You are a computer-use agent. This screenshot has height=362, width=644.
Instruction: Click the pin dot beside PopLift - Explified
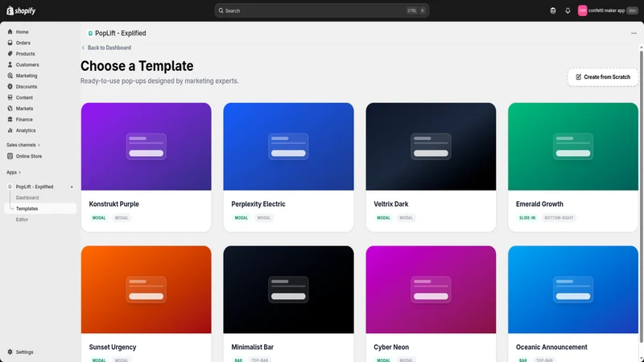(x=72, y=187)
